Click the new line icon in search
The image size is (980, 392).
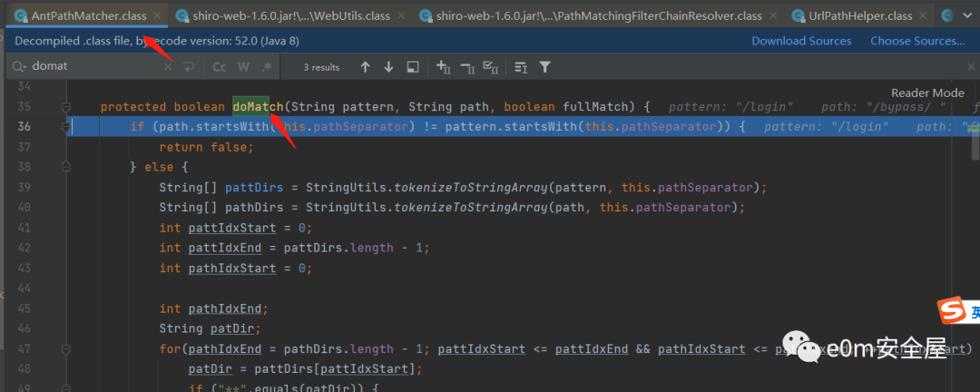[188, 66]
